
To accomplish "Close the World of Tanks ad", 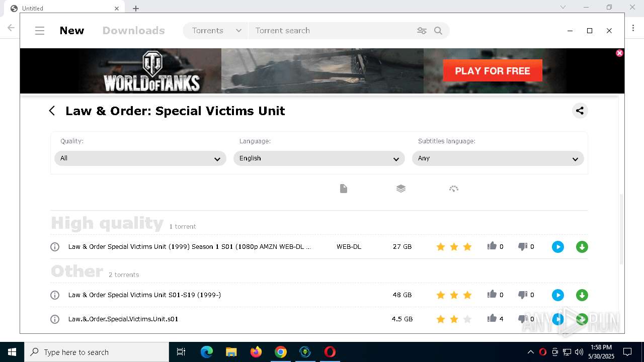I will (x=619, y=53).
